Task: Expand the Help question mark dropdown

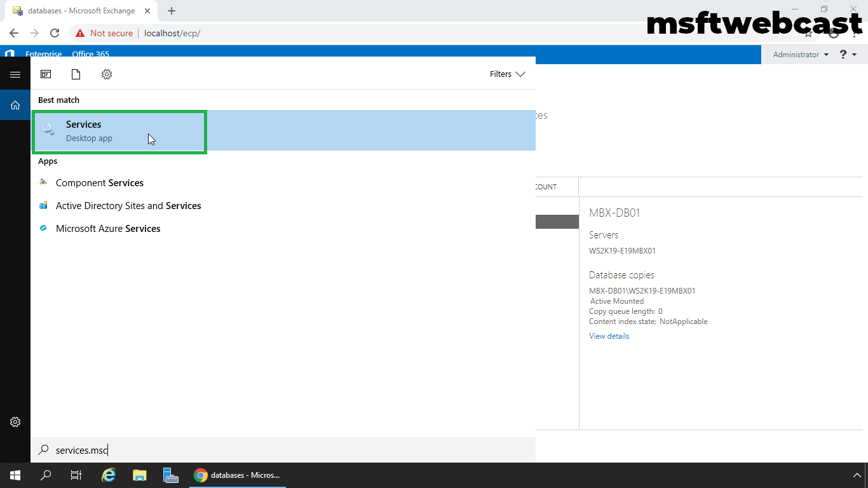Action: [847, 54]
